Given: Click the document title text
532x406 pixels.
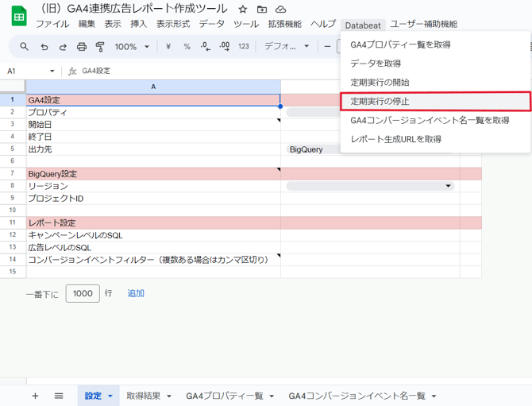Looking at the screenshot, I should [134, 9].
